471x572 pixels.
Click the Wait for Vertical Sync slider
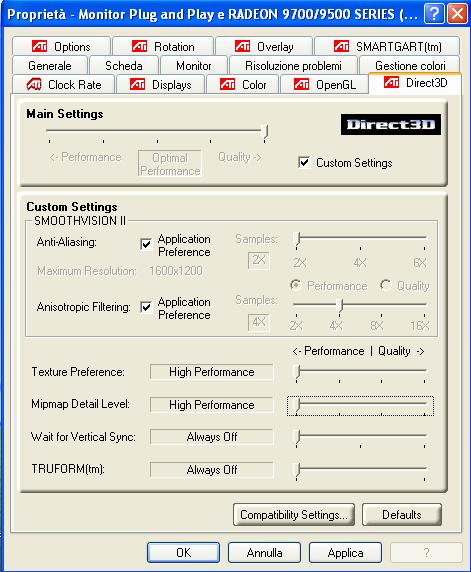[361, 438]
